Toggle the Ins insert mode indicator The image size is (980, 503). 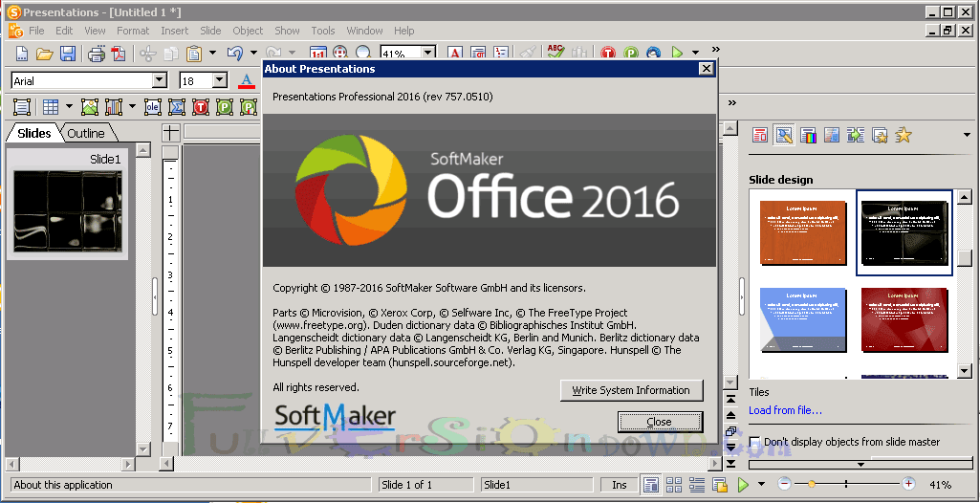(x=619, y=485)
